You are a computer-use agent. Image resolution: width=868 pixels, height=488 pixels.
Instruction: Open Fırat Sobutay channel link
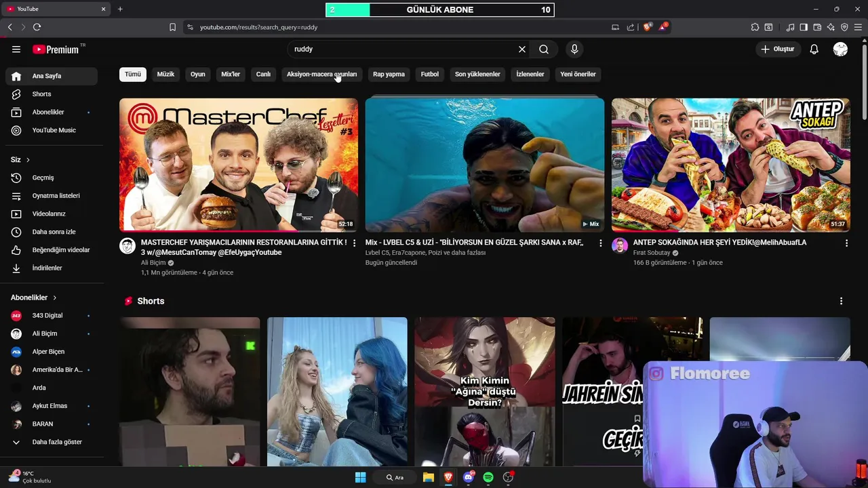(x=652, y=253)
